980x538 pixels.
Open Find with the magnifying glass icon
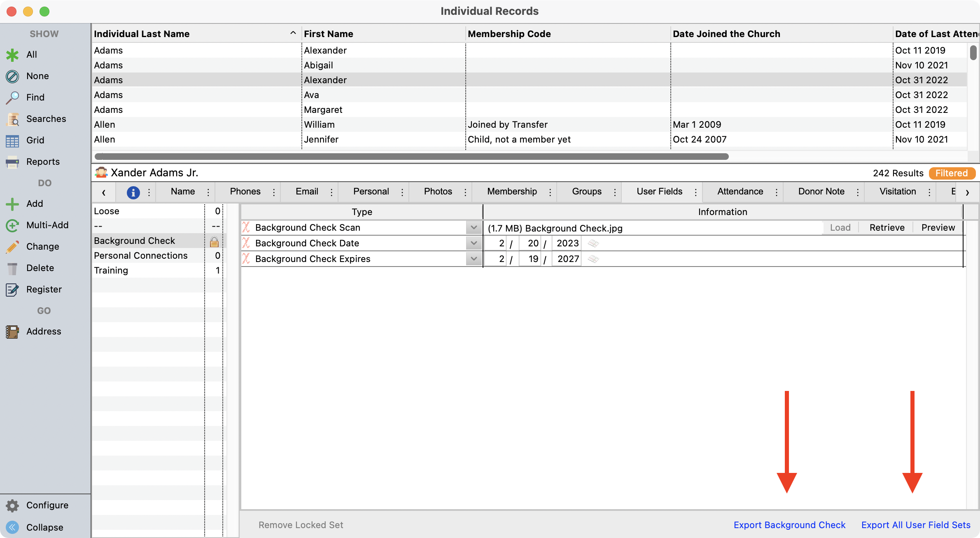[12, 98]
